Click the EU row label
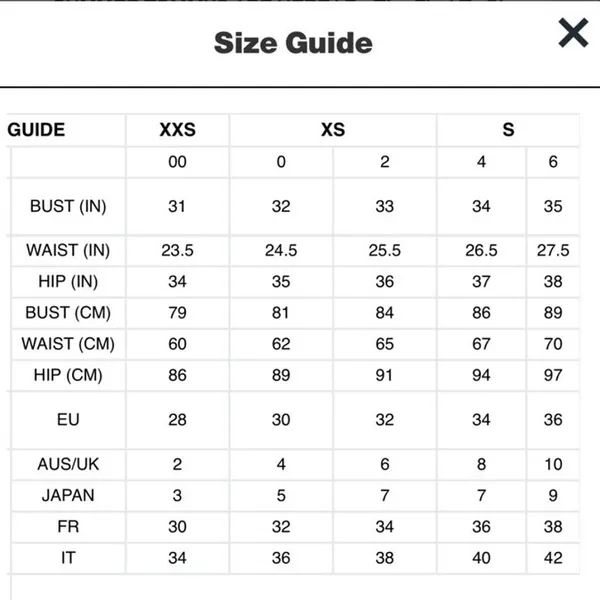The image size is (600, 600). pos(68,420)
